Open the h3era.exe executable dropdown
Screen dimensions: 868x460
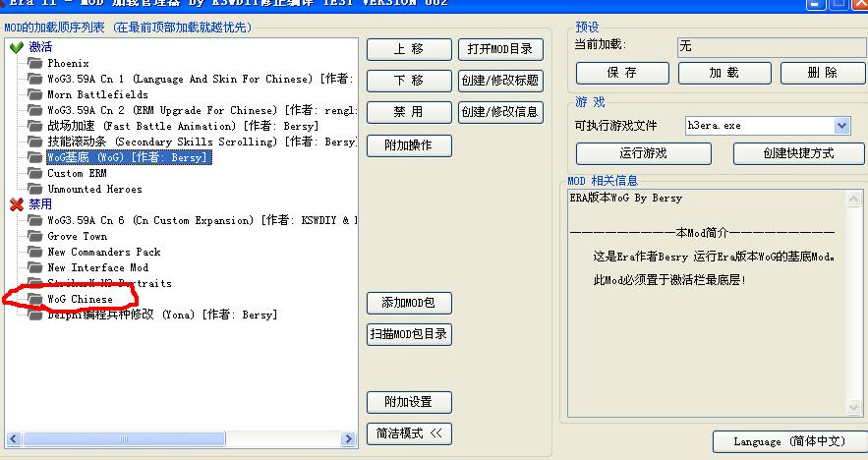pos(841,126)
